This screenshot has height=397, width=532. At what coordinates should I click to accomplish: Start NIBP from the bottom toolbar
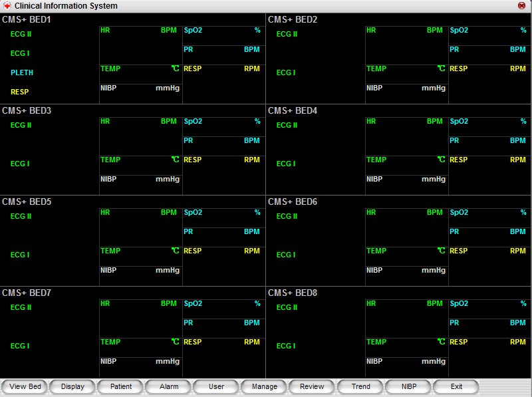pos(409,386)
